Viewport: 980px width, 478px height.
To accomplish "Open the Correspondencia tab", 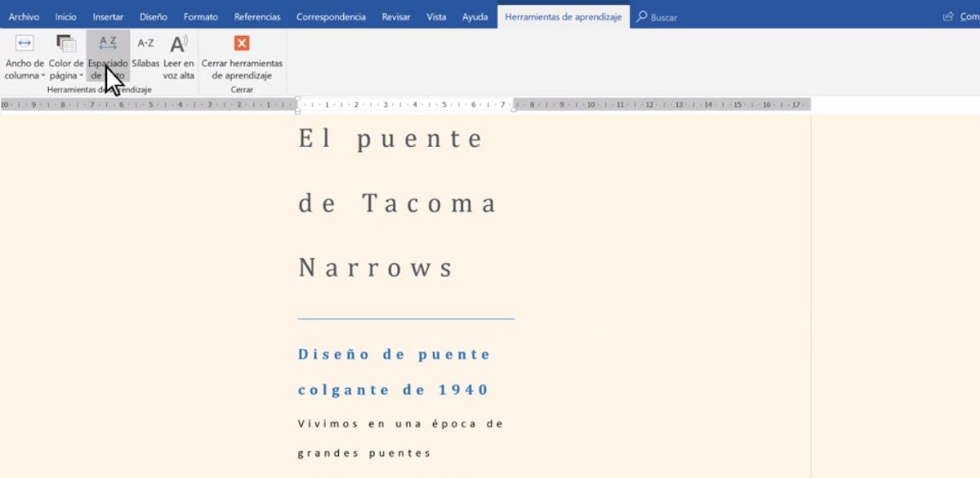I will pyautogui.click(x=331, y=16).
